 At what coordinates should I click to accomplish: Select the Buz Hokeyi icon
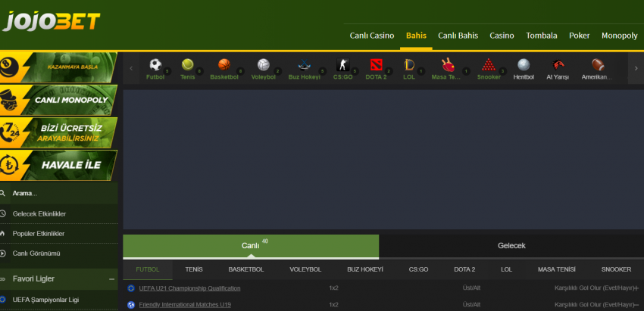[304, 64]
